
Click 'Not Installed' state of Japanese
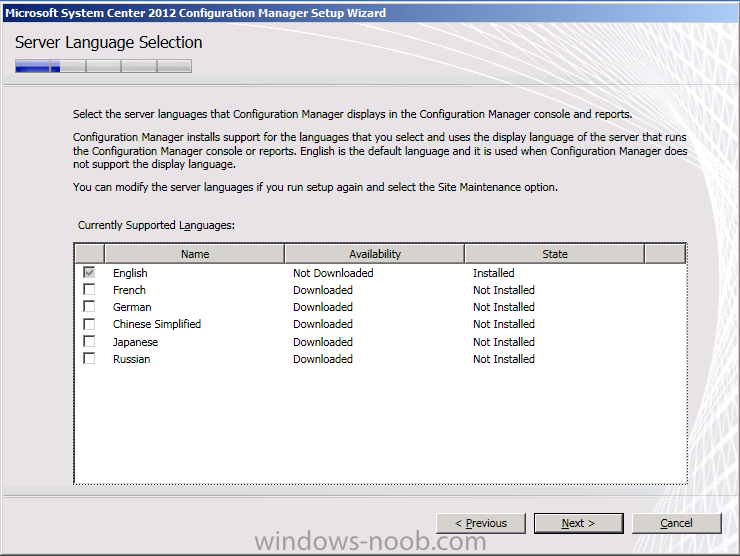click(x=504, y=342)
